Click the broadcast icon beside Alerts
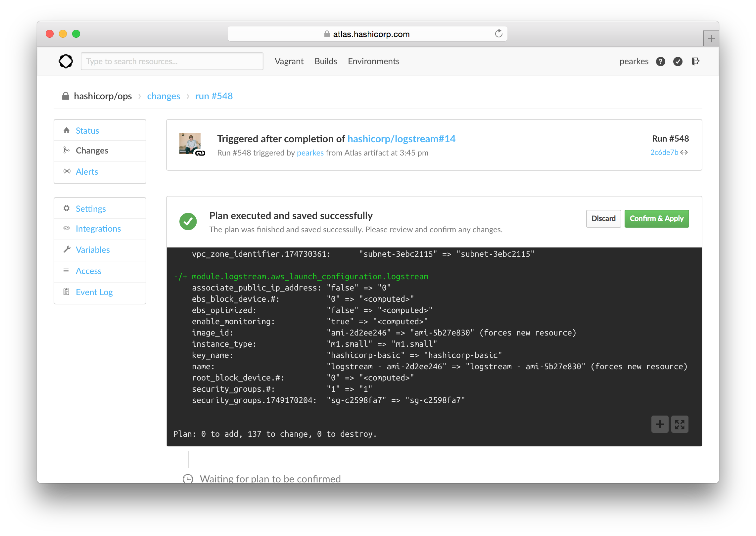 point(67,171)
